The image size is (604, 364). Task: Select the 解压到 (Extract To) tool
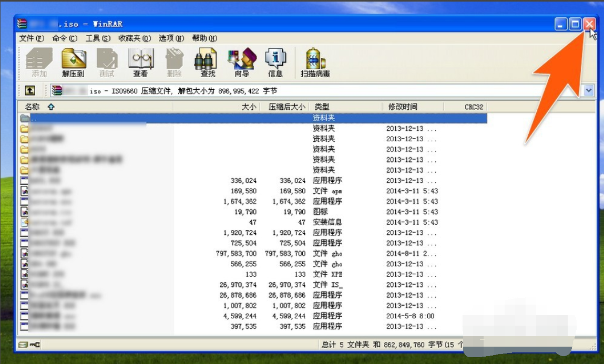pyautogui.click(x=74, y=60)
